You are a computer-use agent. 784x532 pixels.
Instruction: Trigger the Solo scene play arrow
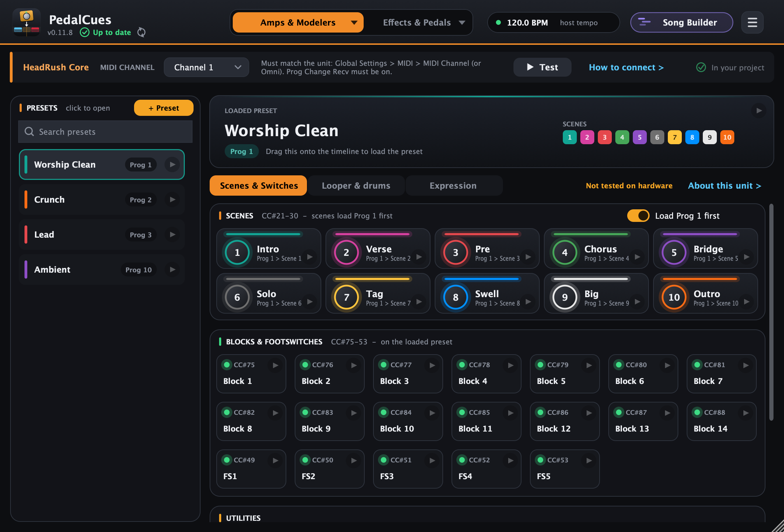click(x=310, y=302)
